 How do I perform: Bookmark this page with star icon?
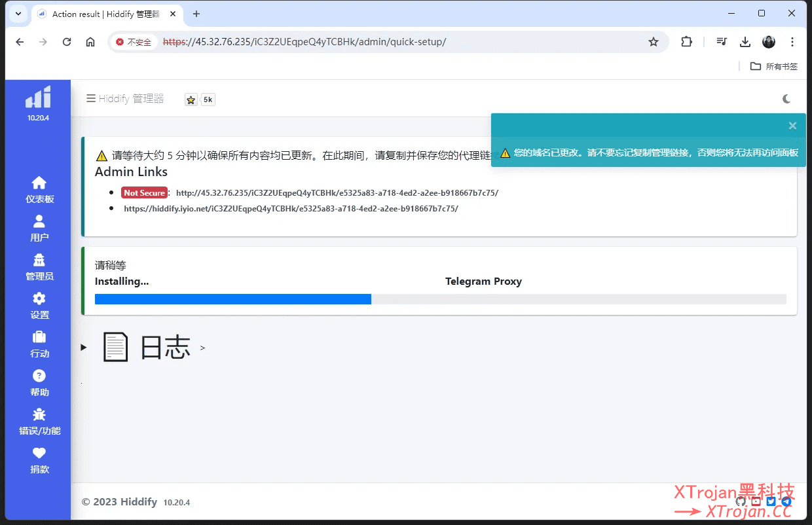[653, 42]
